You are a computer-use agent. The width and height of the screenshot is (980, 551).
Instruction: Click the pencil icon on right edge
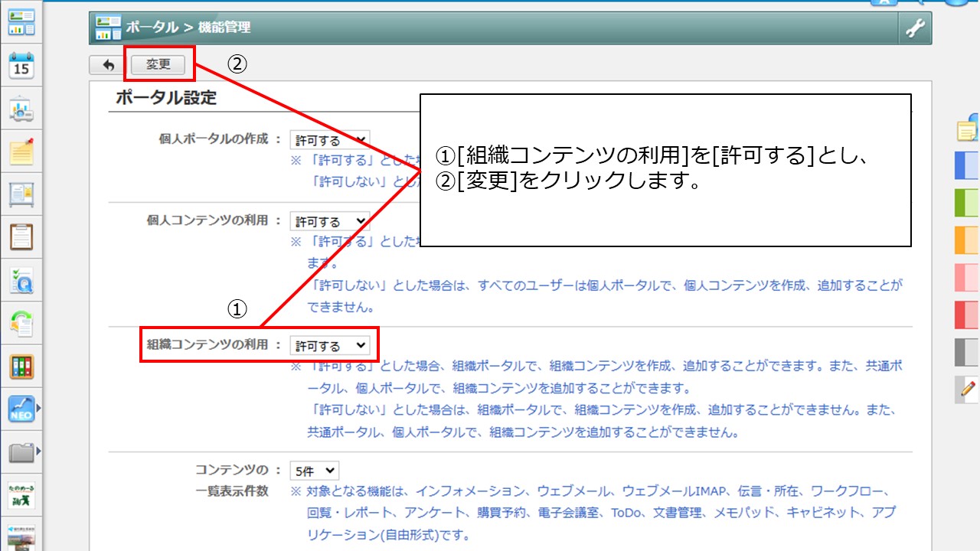pyautogui.click(x=968, y=390)
